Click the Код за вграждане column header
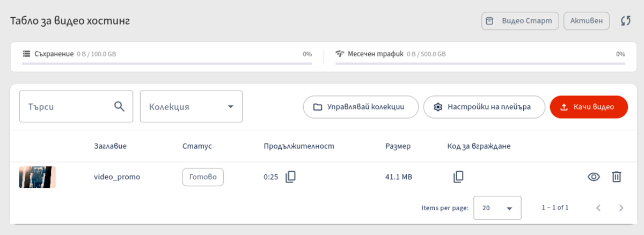 (479, 146)
